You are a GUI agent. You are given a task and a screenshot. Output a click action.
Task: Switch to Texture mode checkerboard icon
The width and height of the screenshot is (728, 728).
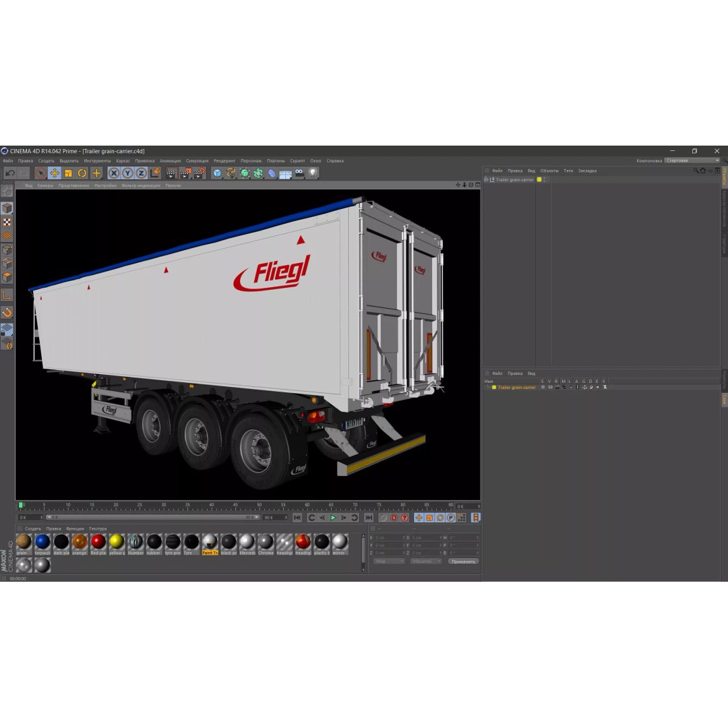7,222
